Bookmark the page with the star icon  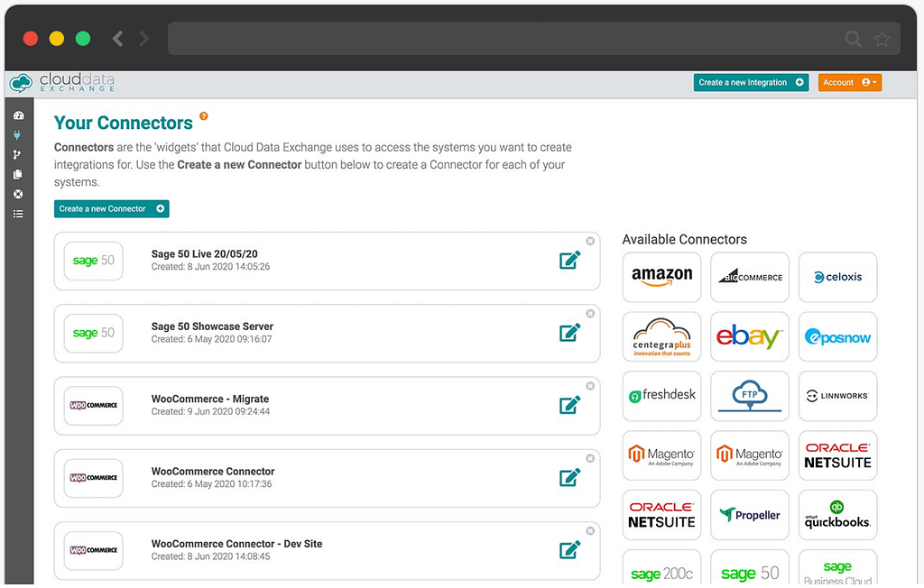point(882,39)
